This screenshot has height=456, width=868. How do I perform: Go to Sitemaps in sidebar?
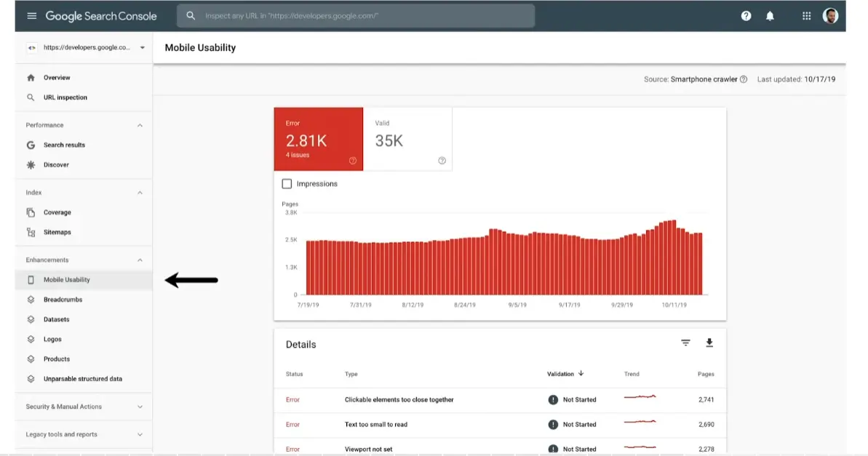click(57, 233)
